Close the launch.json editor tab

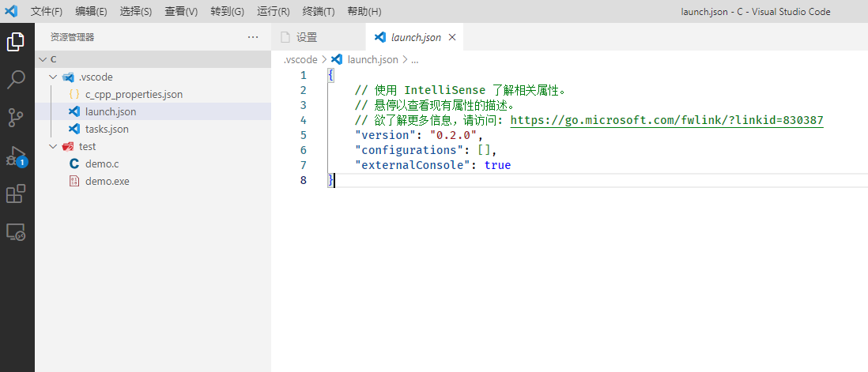451,37
